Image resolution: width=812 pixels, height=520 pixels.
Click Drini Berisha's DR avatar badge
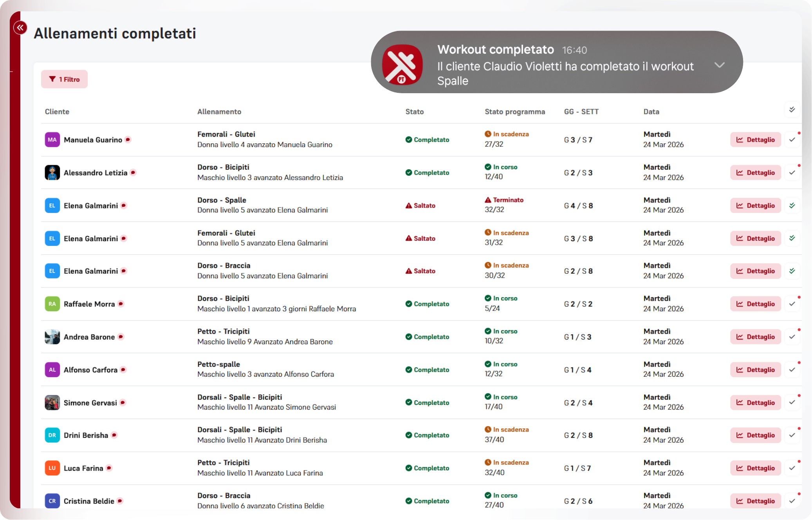(52, 435)
